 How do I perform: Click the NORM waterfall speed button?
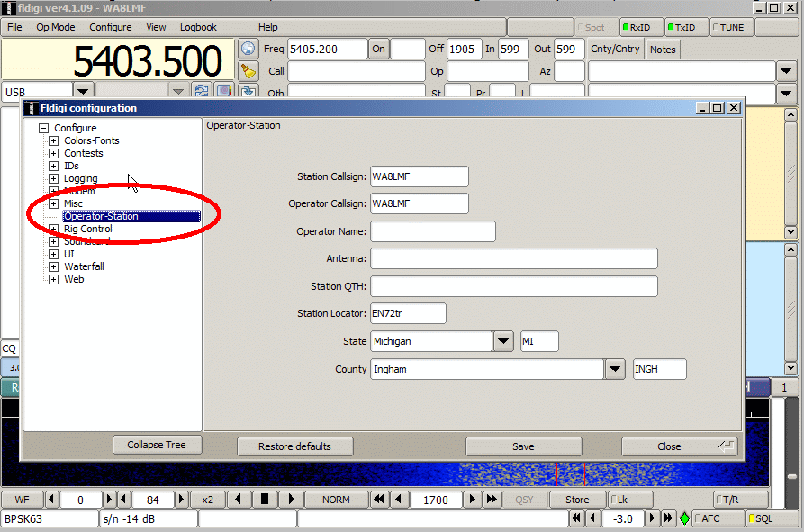point(336,500)
